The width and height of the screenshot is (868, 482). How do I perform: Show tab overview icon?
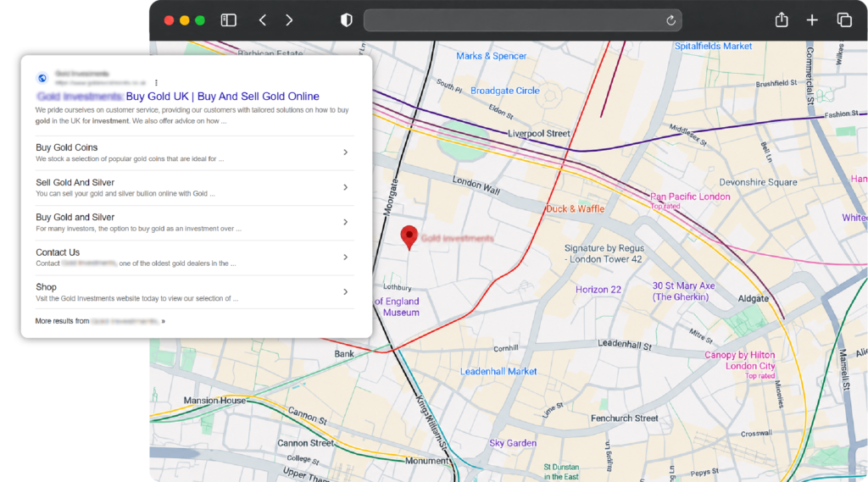click(x=844, y=20)
